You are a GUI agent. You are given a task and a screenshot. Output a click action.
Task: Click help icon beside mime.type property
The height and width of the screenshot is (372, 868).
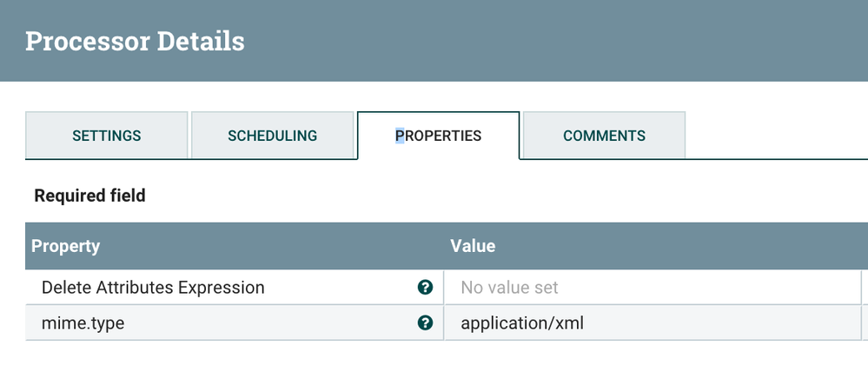click(425, 323)
